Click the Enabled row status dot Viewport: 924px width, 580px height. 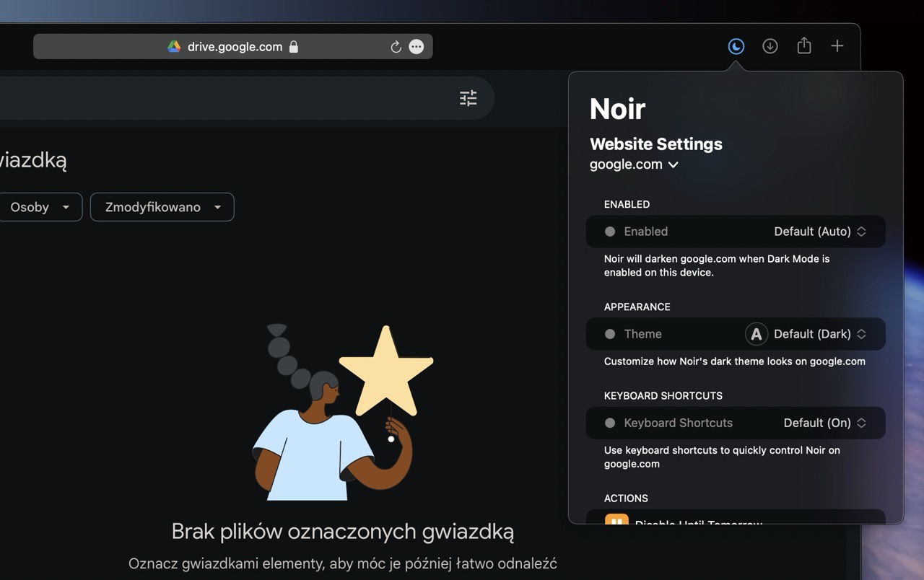pos(610,232)
